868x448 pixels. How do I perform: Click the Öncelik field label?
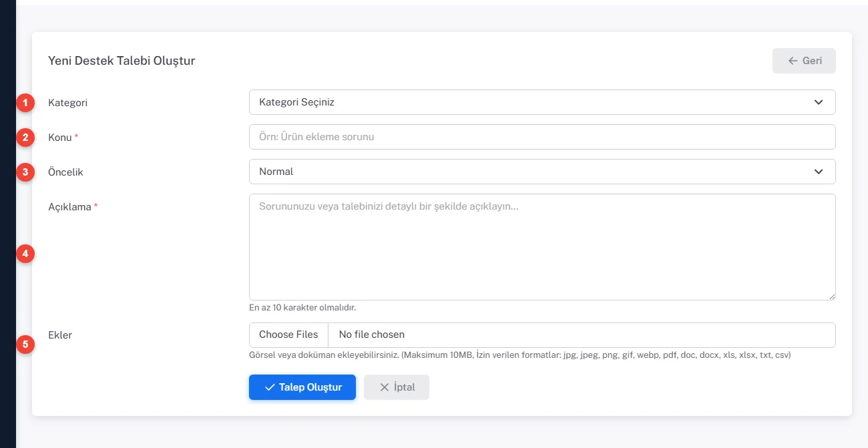(x=66, y=172)
